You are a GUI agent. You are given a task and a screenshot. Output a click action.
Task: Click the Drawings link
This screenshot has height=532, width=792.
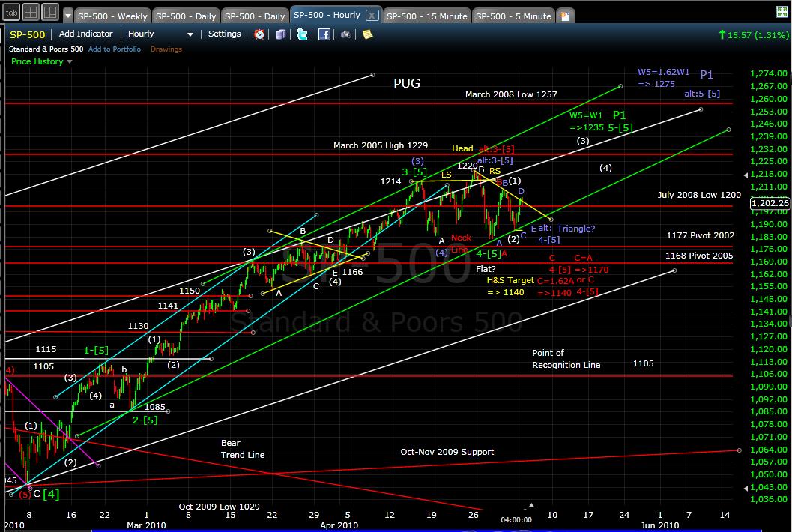[x=166, y=49]
